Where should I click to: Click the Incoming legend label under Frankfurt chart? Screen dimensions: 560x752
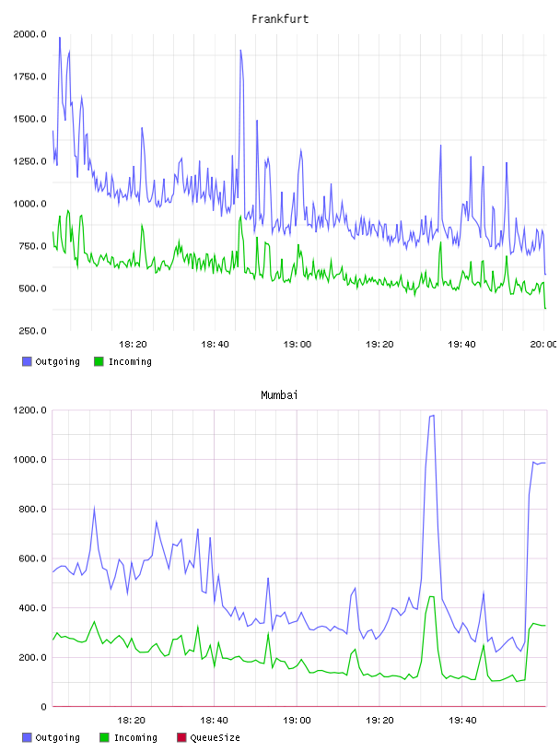tap(130, 361)
